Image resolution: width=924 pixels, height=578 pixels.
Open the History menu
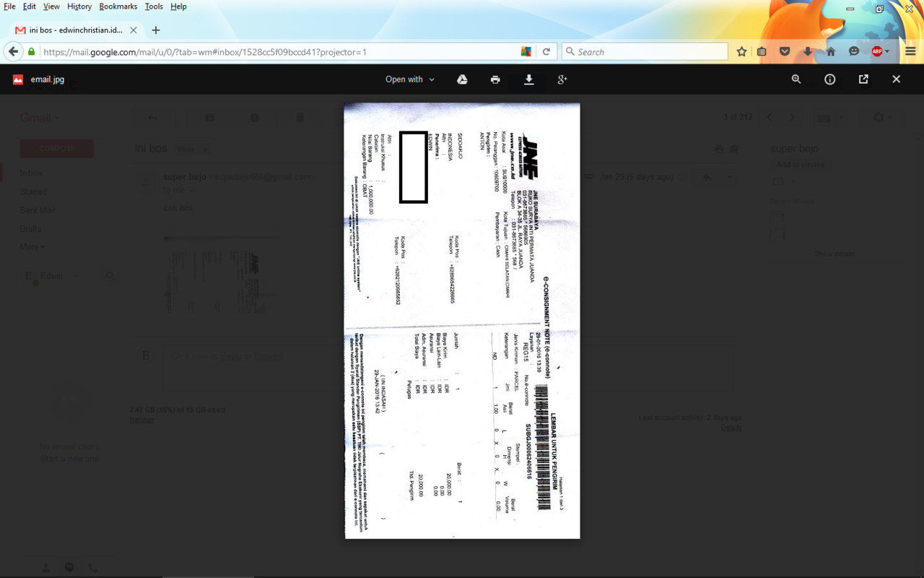79,7
